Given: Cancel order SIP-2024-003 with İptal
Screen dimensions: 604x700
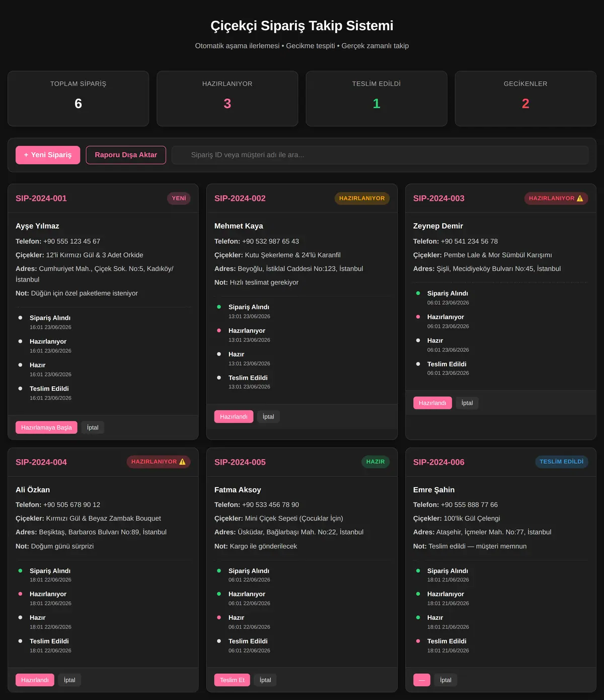Looking at the screenshot, I should [467, 403].
